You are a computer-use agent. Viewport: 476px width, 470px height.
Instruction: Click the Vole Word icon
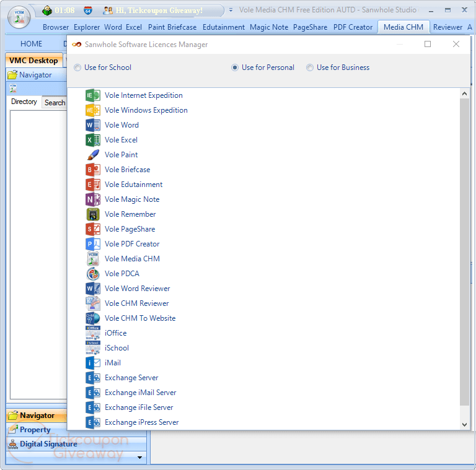(x=93, y=125)
